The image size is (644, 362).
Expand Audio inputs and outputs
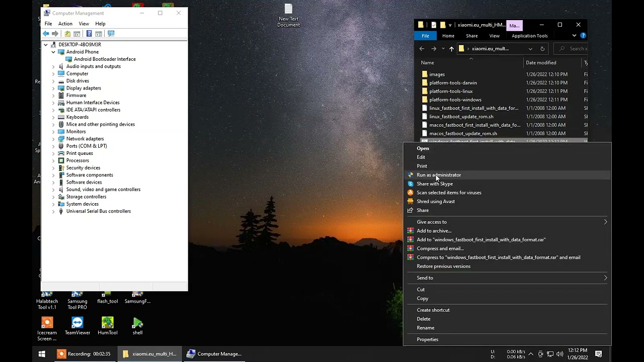(x=53, y=66)
